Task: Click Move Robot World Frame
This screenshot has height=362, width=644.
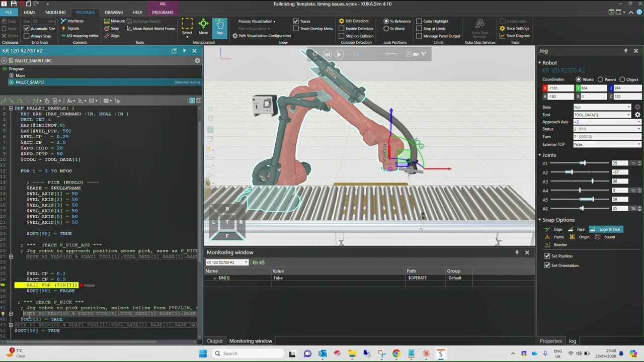Action: point(151,29)
